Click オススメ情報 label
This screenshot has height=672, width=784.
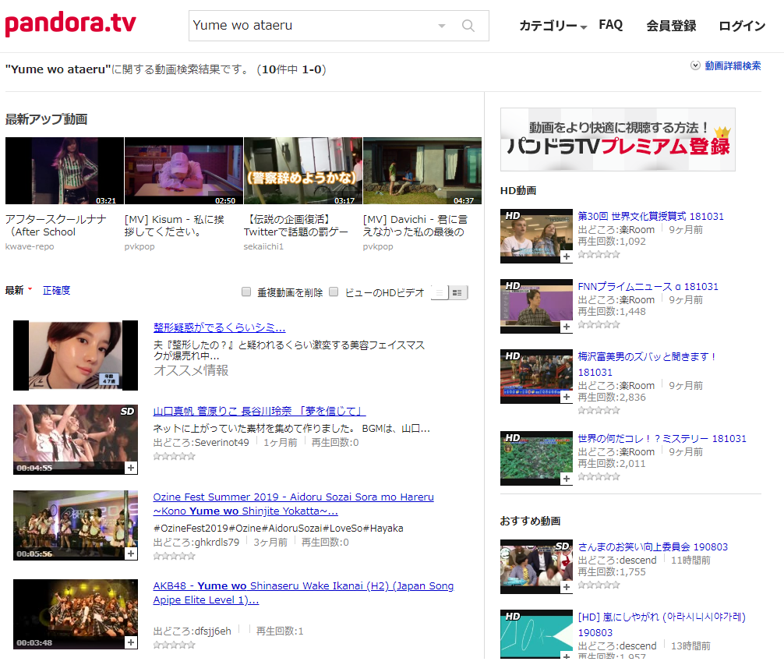(191, 370)
